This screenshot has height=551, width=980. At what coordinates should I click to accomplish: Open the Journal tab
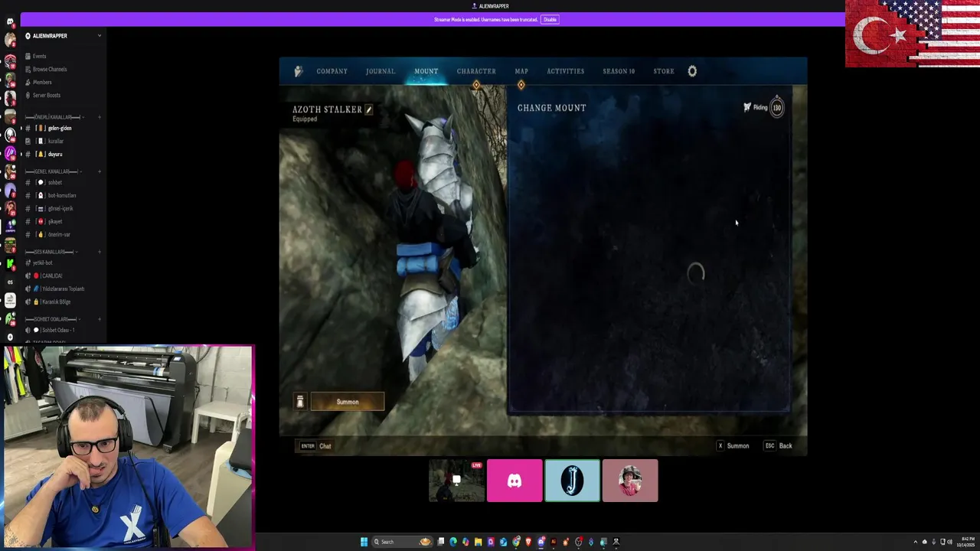[x=381, y=71]
